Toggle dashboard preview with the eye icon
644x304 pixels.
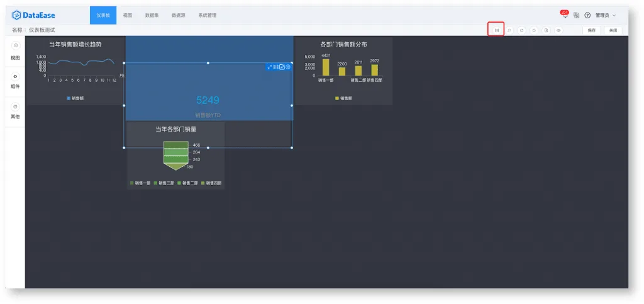558,30
